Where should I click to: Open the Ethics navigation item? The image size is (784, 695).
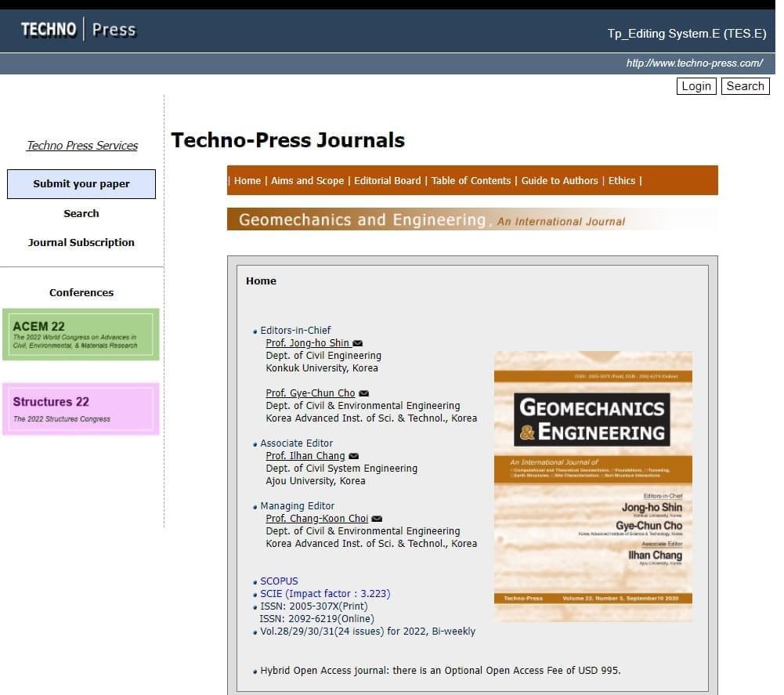click(622, 181)
